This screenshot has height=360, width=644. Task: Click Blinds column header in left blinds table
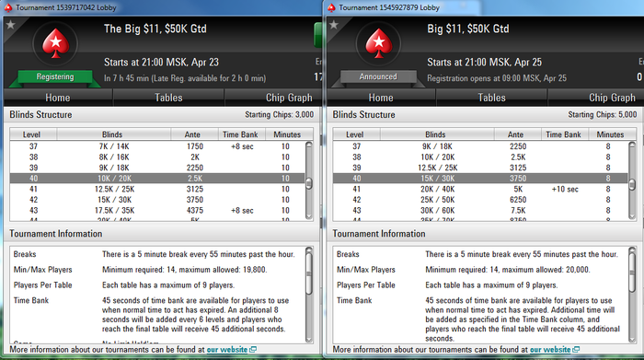coord(114,134)
